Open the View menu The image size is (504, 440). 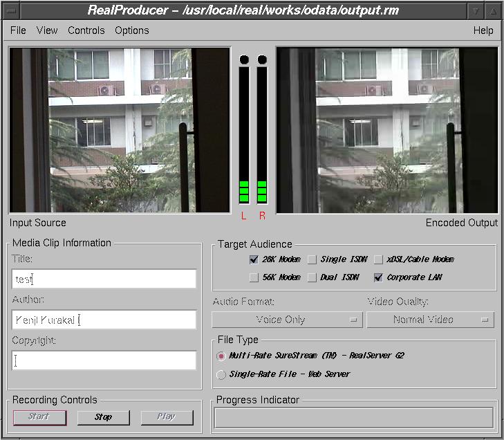(47, 30)
